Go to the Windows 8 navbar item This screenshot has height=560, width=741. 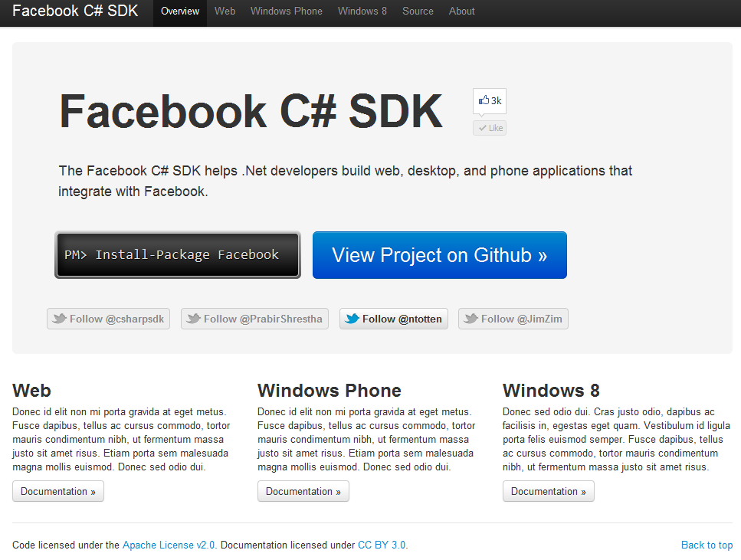point(362,11)
